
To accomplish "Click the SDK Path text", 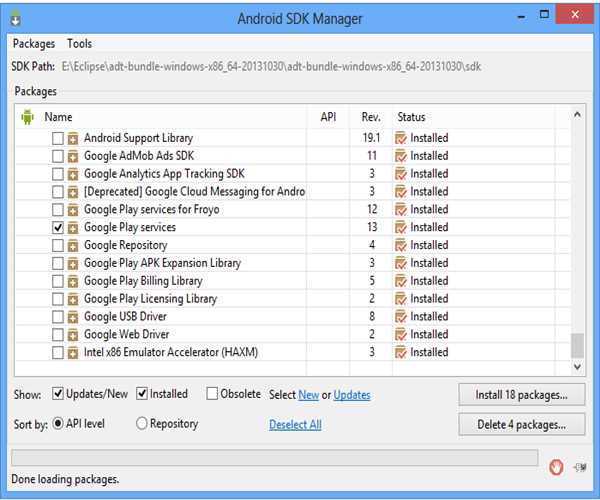I will [x=271, y=67].
